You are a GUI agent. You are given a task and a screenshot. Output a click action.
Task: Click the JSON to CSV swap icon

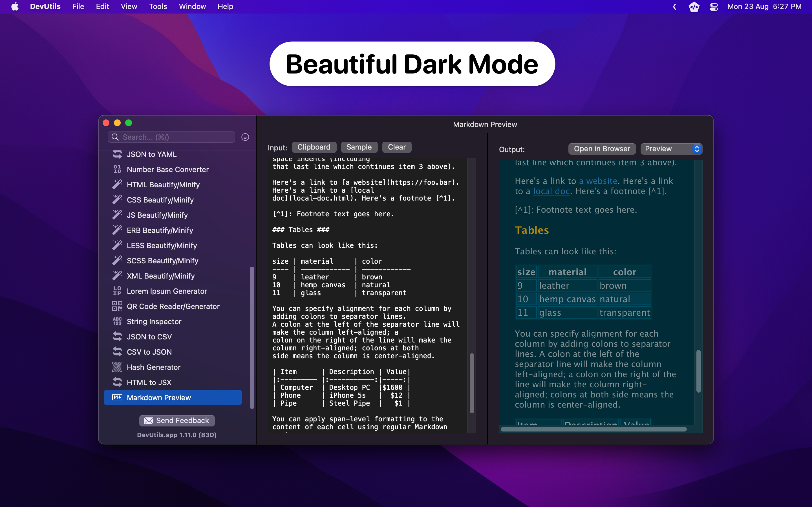[117, 337]
